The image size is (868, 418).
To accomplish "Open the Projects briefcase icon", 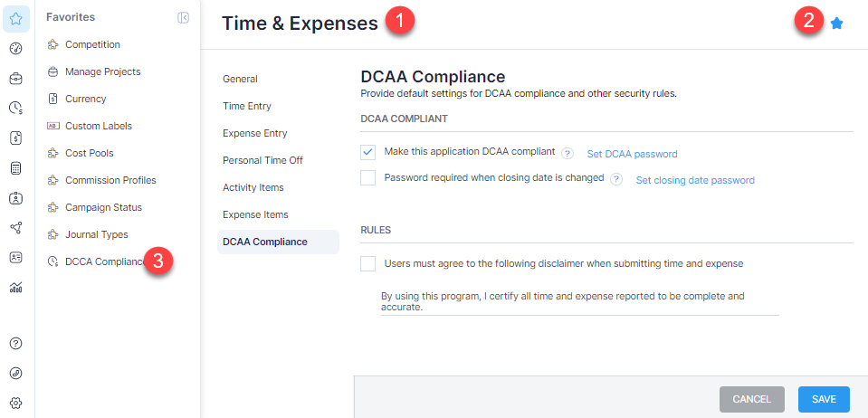I will coord(16,80).
